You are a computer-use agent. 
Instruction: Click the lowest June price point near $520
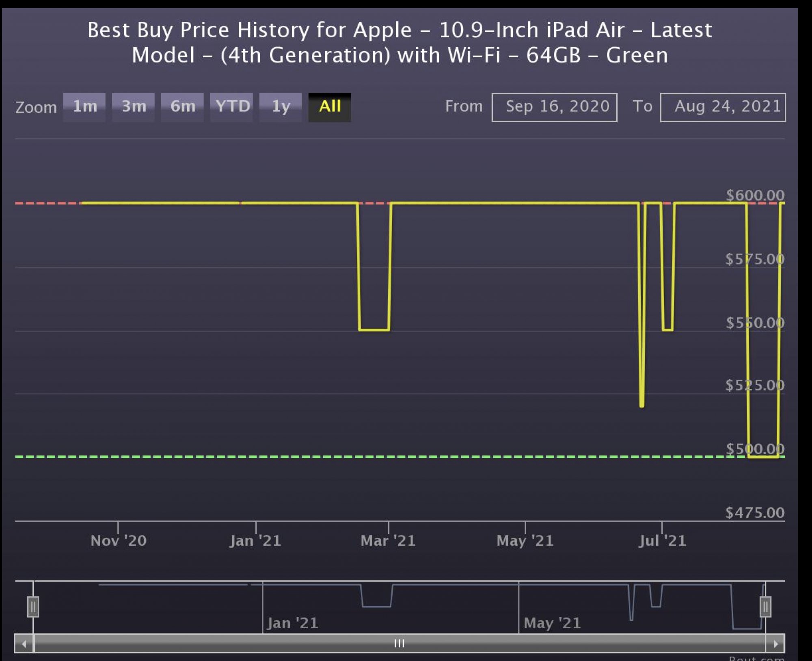[642, 405]
